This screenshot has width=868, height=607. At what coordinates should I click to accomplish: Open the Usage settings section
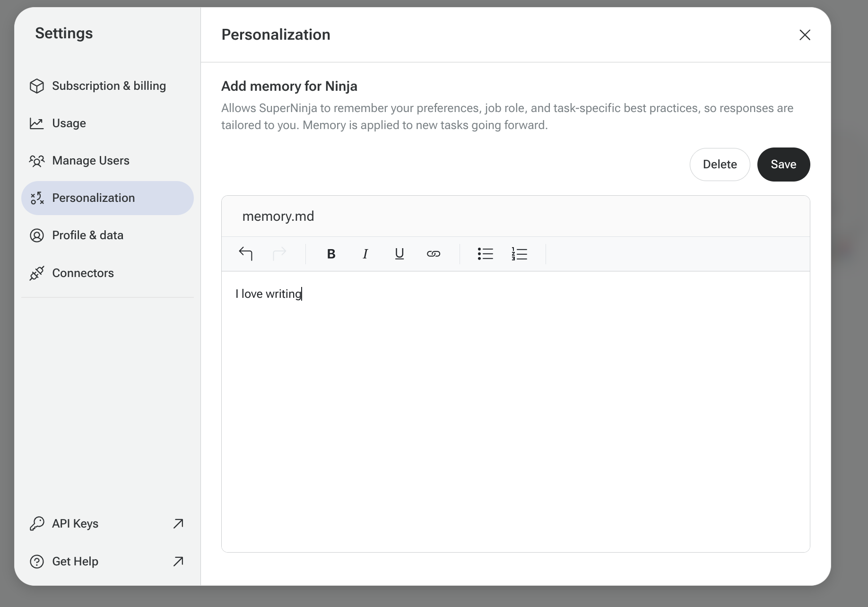[x=108, y=123]
